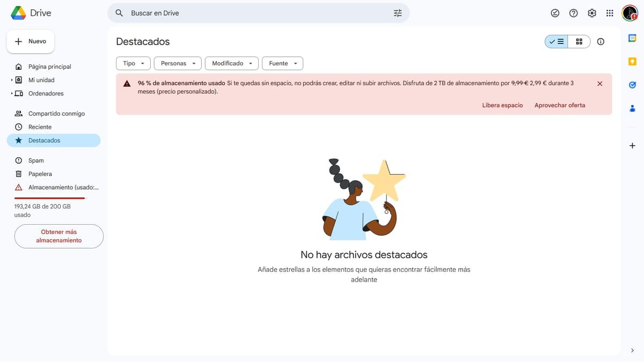Click the starred files illustration
Viewport: 644px width, 362px height.
tap(364, 199)
